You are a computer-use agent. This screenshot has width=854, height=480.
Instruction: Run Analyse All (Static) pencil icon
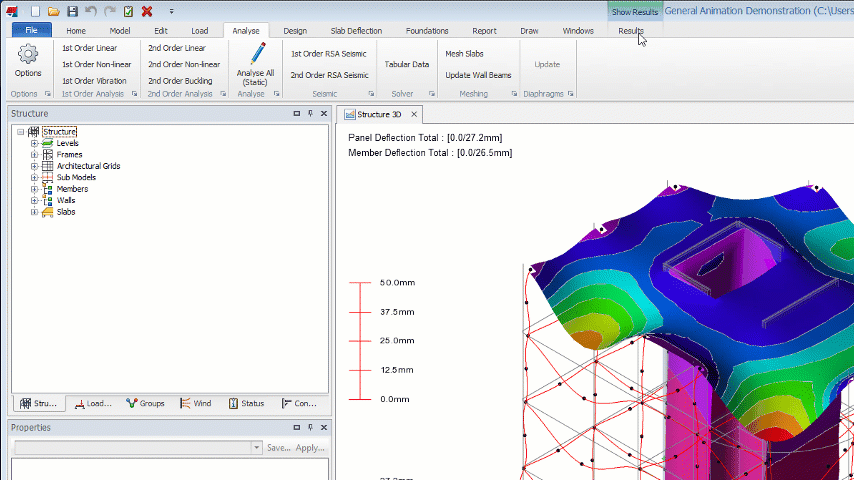click(256, 55)
